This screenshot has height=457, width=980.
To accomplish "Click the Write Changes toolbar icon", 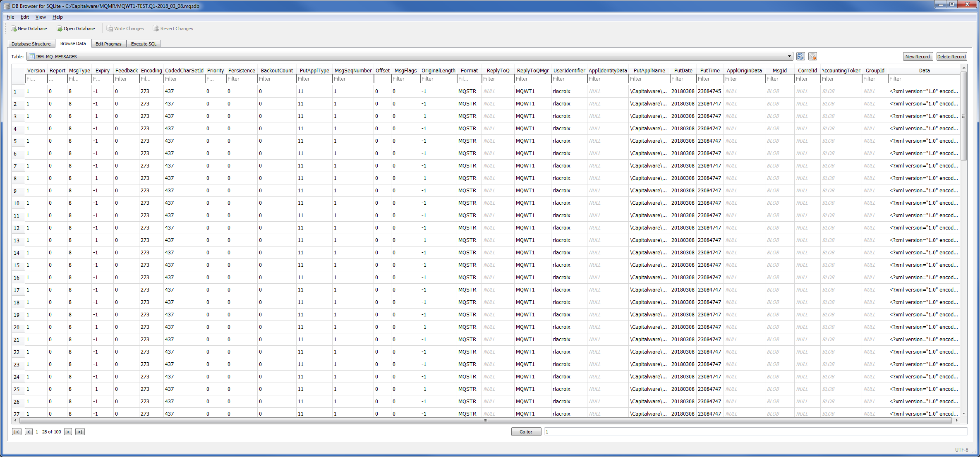I will click(110, 29).
